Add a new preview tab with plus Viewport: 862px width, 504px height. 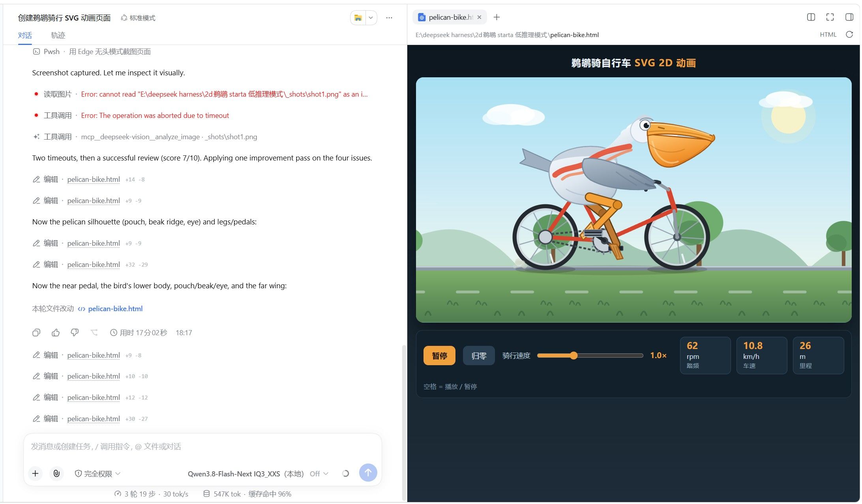point(497,17)
